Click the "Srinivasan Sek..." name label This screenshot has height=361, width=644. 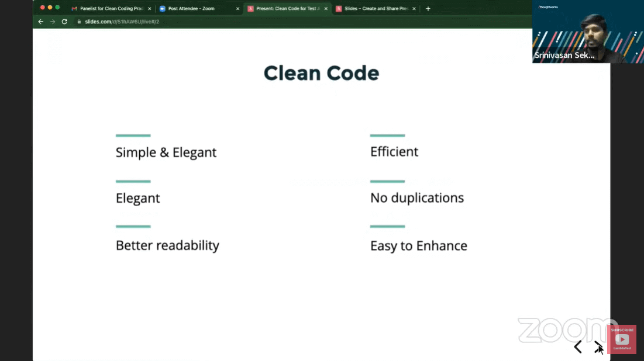pos(563,55)
